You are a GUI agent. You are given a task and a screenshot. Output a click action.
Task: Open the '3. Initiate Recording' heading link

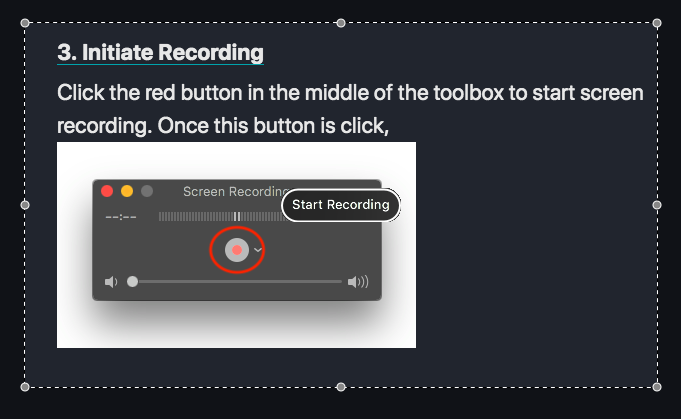tap(160, 53)
